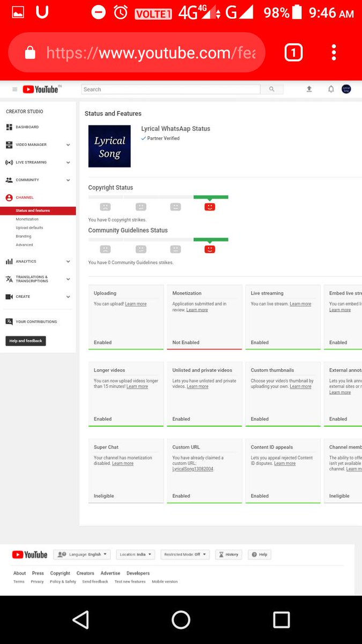Expand the Create section chevron
This screenshot has height=644, width=362.
pyautogui.click(x=68, y=297)
